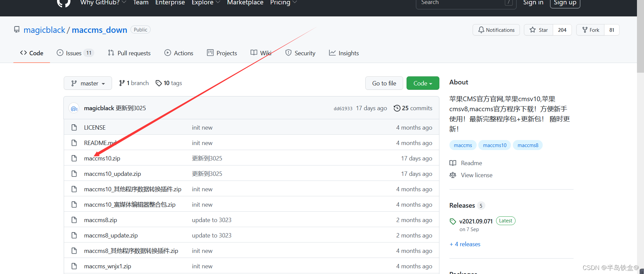The height and width of the screenshot is (274, 644).
Task: Click the Marketplace link in the header
Action: 245,3
